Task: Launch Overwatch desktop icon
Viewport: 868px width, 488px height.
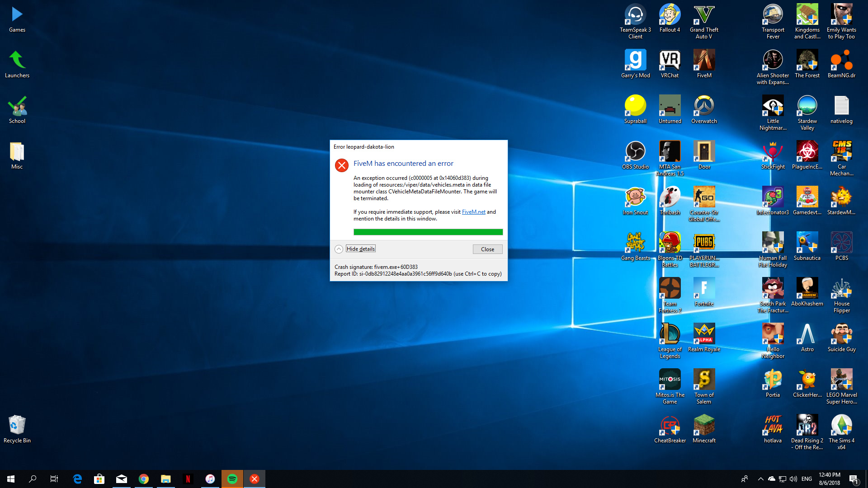Action: (704, 110)
